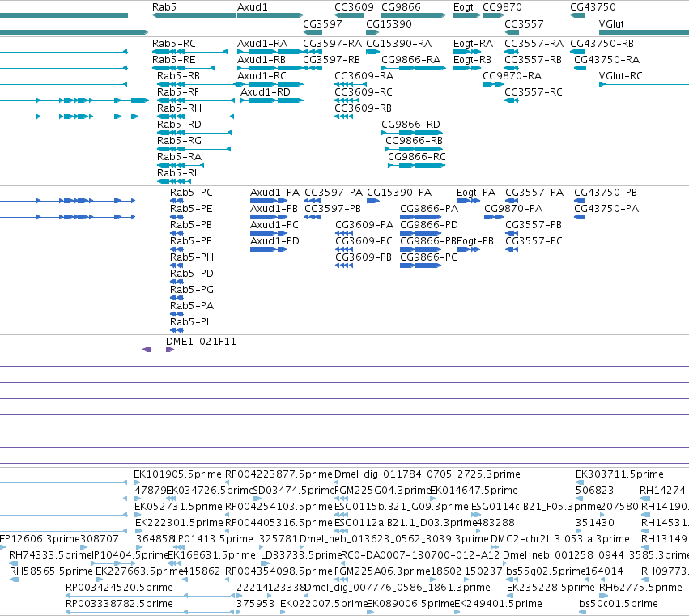689x616 pixels.
Task: Select EST bs50c01.5prime
Action: click(x=619, y=604)
